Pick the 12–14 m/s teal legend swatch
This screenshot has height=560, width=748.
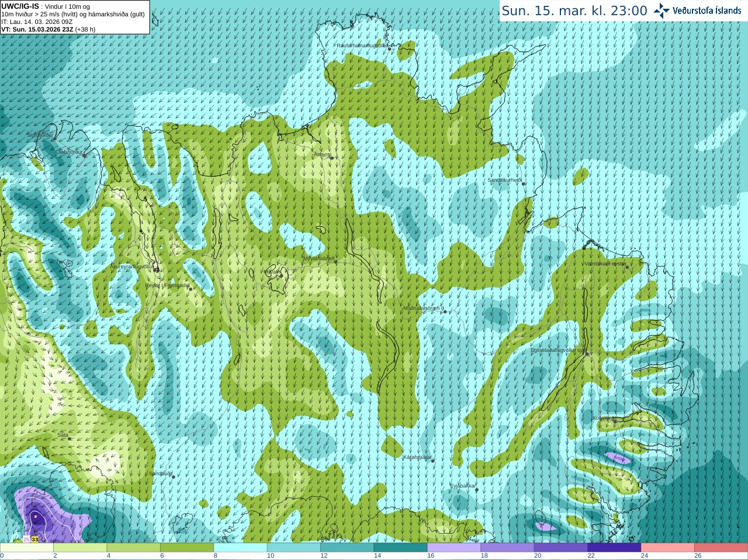tap(348, 548)
